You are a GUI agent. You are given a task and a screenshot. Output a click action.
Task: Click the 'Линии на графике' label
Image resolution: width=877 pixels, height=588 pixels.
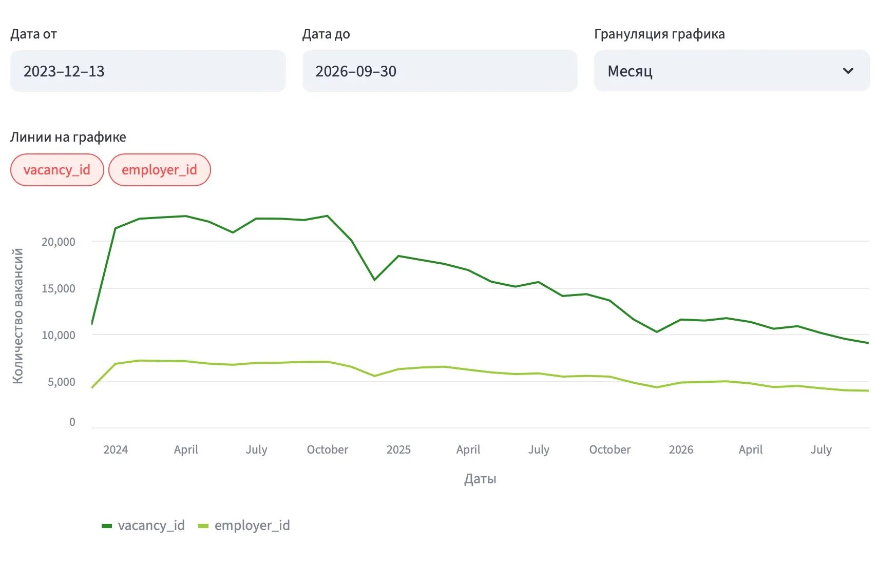coord(68,137)
